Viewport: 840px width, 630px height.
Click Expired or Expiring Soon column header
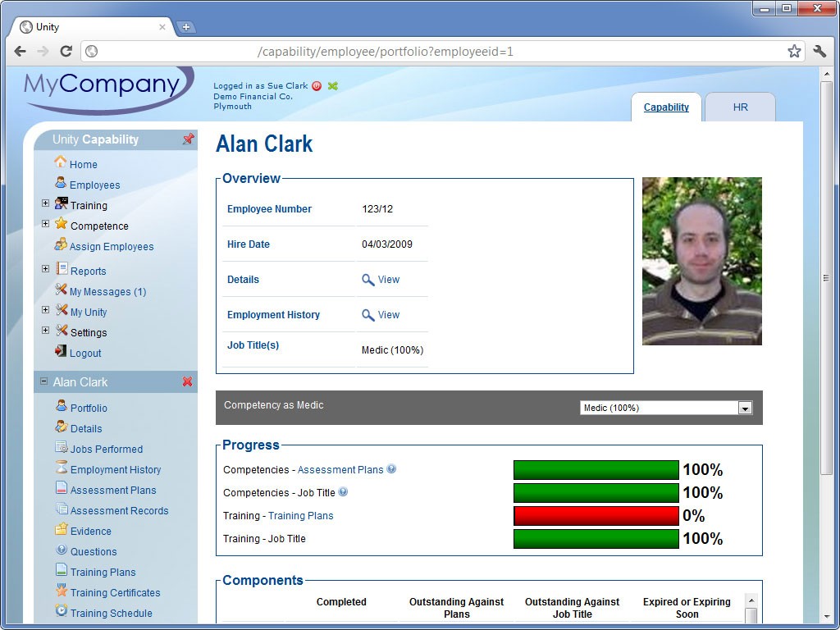click(x=687, y=608)
